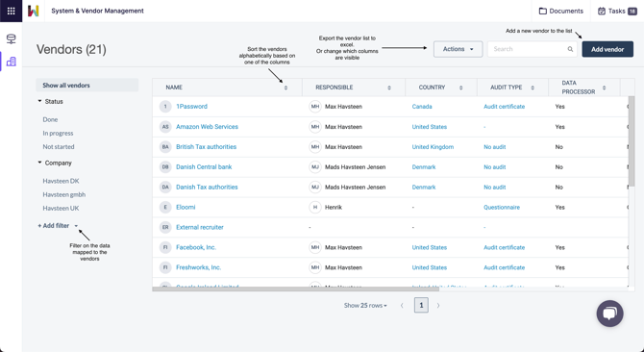This screenshot has height=352, width=644.
Task: Sort by the DATA PROCESSOR column arrows
Action: (605, 88)
